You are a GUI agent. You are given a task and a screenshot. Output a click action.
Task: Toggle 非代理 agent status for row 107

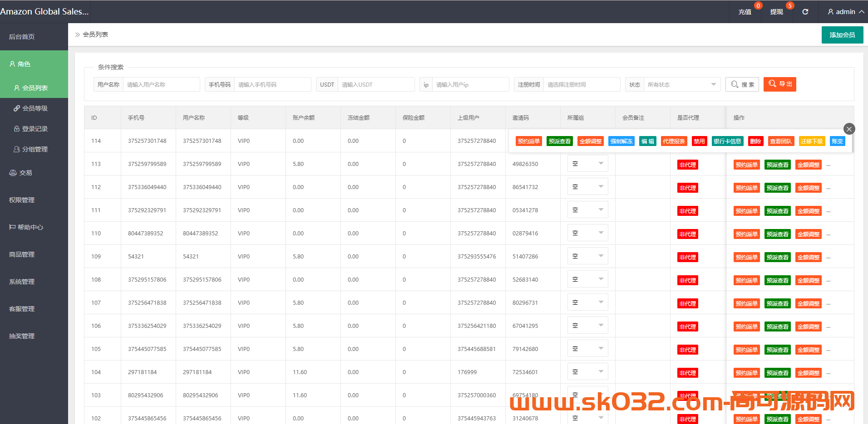pos(687,304)
